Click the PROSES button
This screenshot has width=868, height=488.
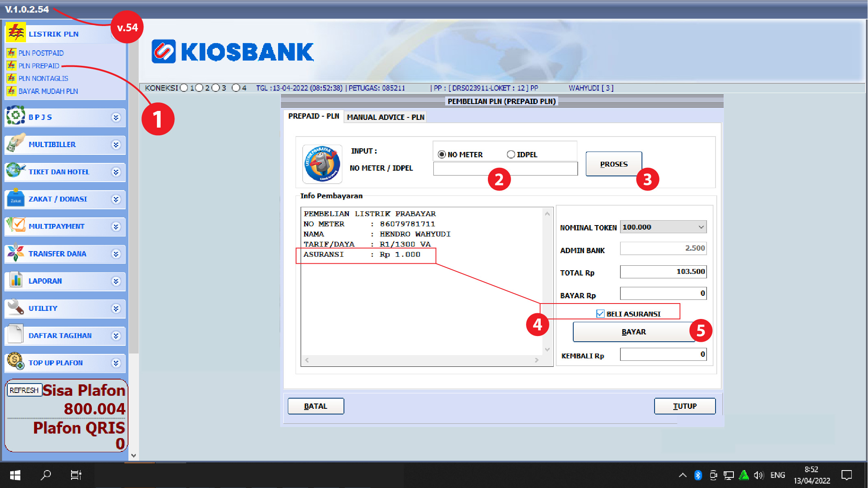(x=613, y=164)
